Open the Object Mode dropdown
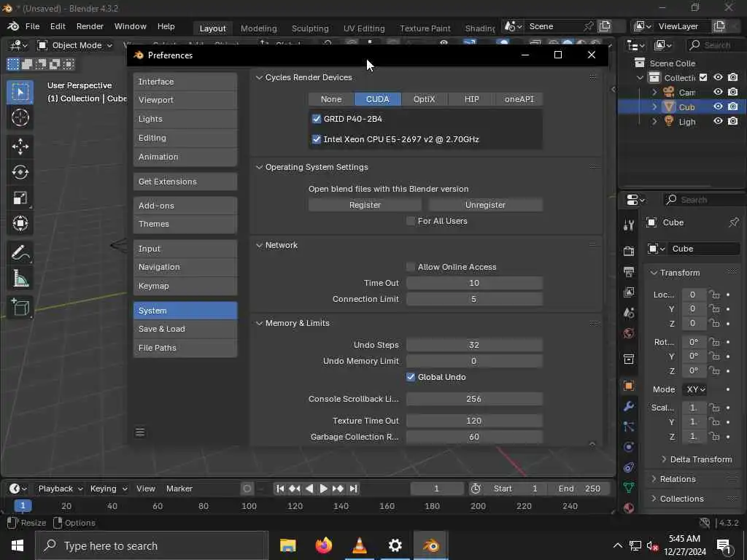747x560 pixels. [x=75, y=45]
